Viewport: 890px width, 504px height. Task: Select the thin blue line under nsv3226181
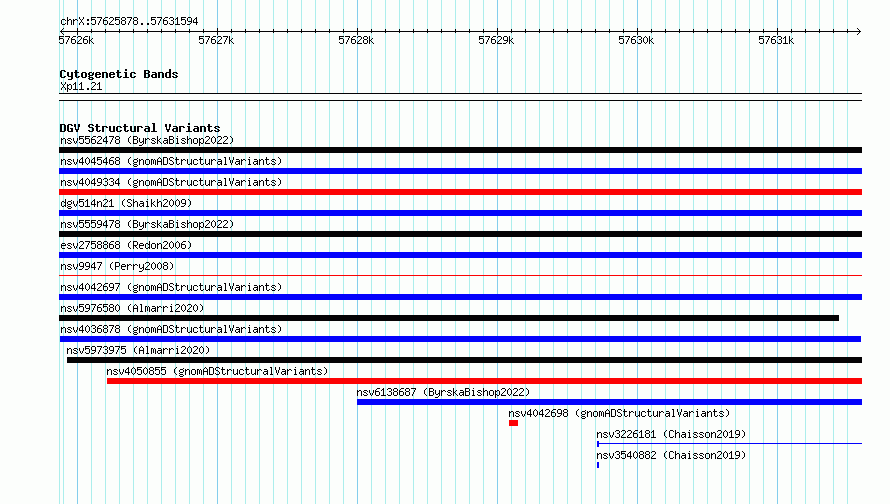[729, 444]
